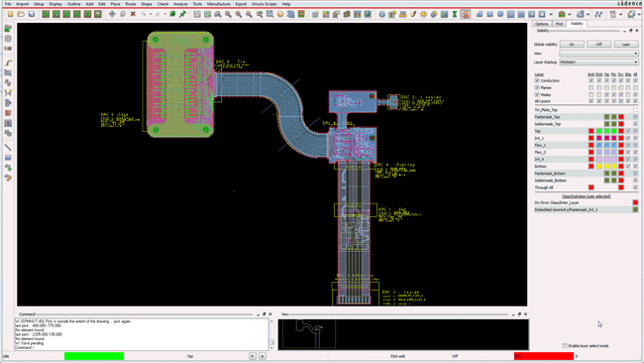The height and width of the screenshot is (363, 644).
Task: Click the Global visibility Off button
Action: pyautogui.click(x=598, y=44)
